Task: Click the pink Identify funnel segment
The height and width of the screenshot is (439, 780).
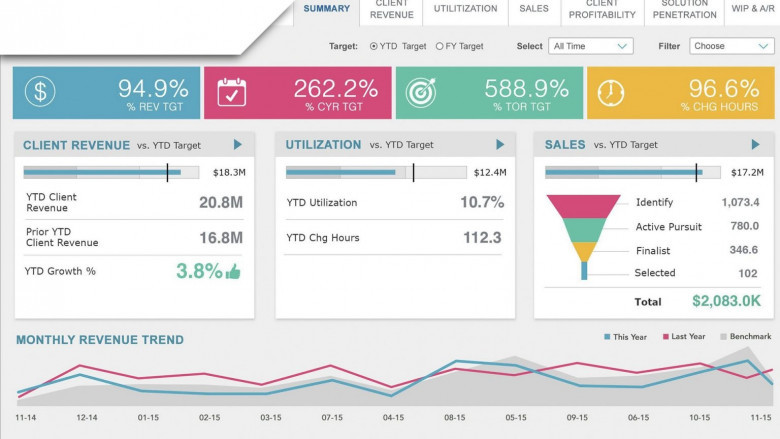Action: pyautogui.click(x=584, y=206)
